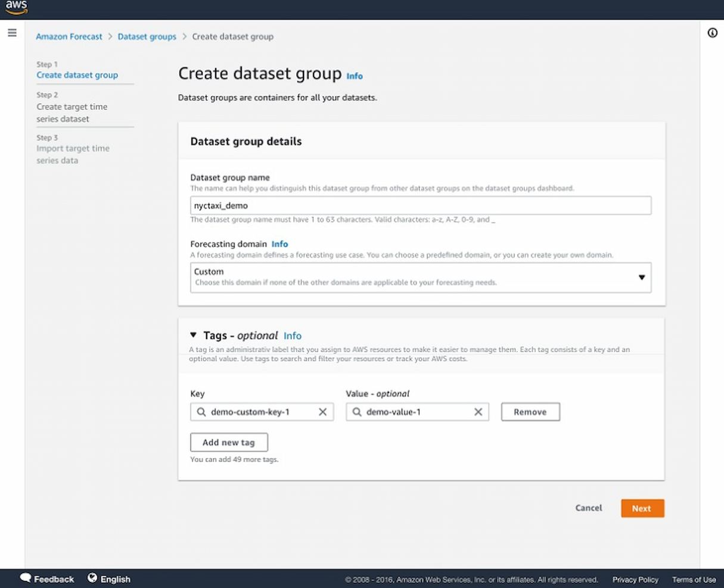Image resolution: width=724 pixels, height=588 pixels.
Task: Click the Dataset group name input field
Action: (x=421, y=206)
